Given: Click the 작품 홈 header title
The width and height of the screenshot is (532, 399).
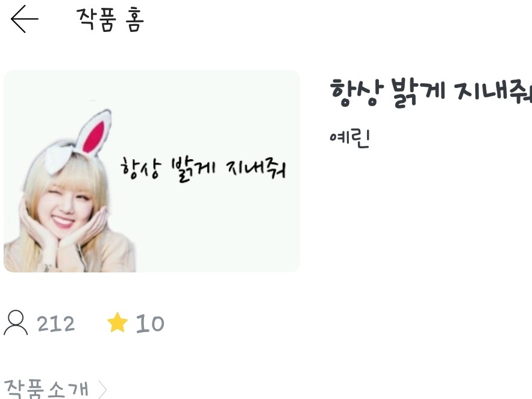Looking at the screenshot, I should pos(111,20).
